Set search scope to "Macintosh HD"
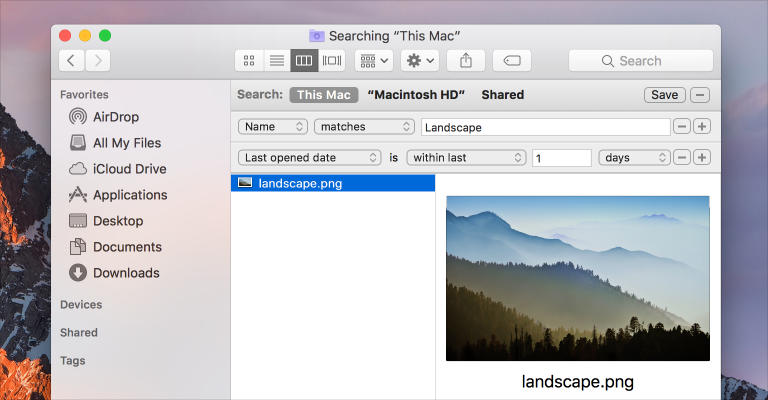768x400 pixels. [414, 95]
